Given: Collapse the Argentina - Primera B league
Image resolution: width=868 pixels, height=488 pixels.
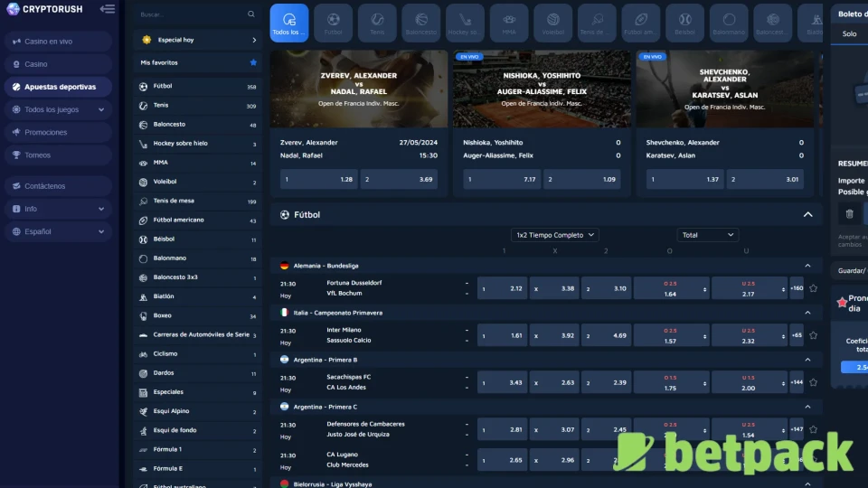Looking at the screenshot, I should [807, 360].
